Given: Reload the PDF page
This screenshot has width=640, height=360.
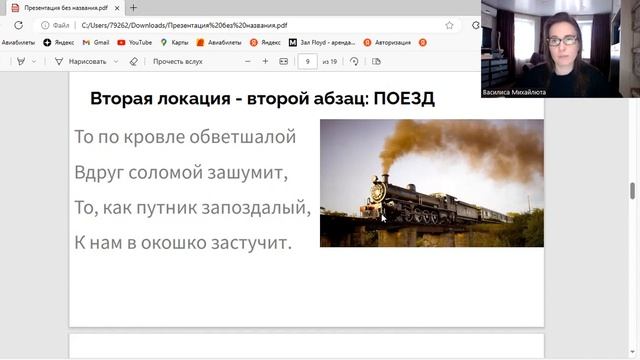Looking at the screenshot, I should pos(18,25).
